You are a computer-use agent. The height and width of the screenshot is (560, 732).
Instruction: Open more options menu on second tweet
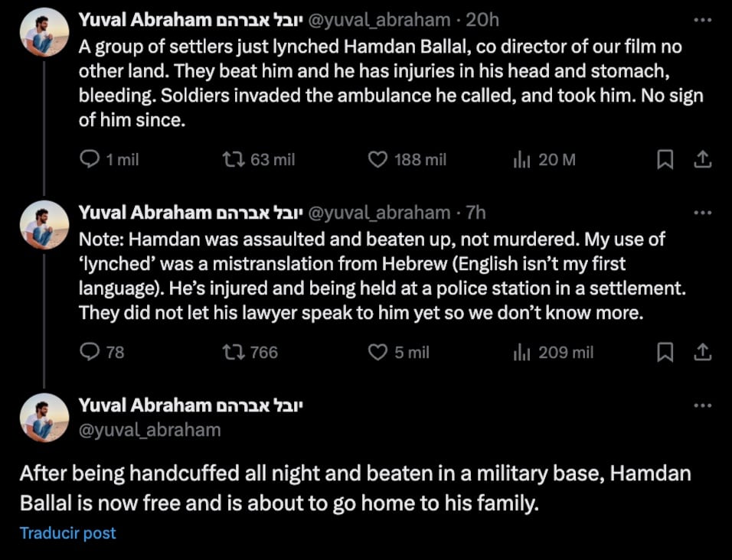tap(702, 213)
